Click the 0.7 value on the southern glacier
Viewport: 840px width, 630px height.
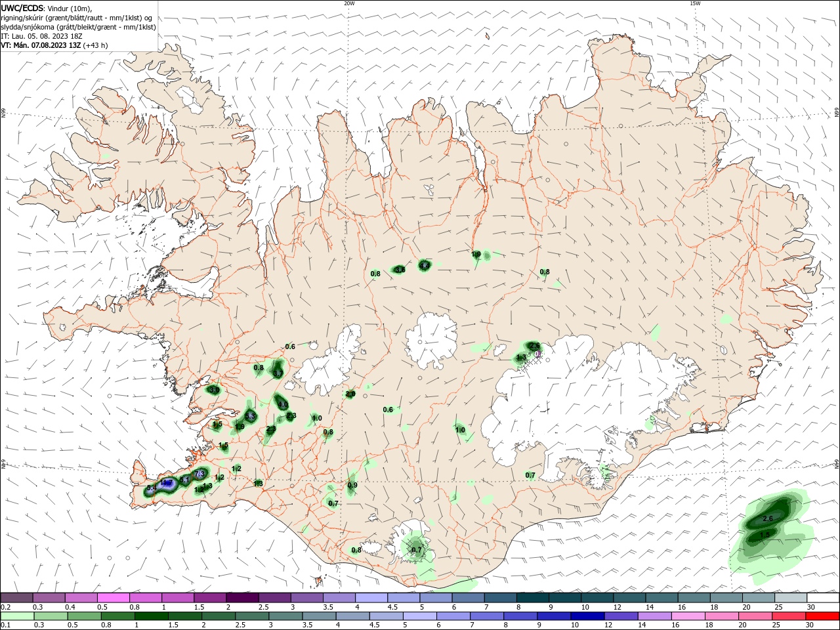417,550
